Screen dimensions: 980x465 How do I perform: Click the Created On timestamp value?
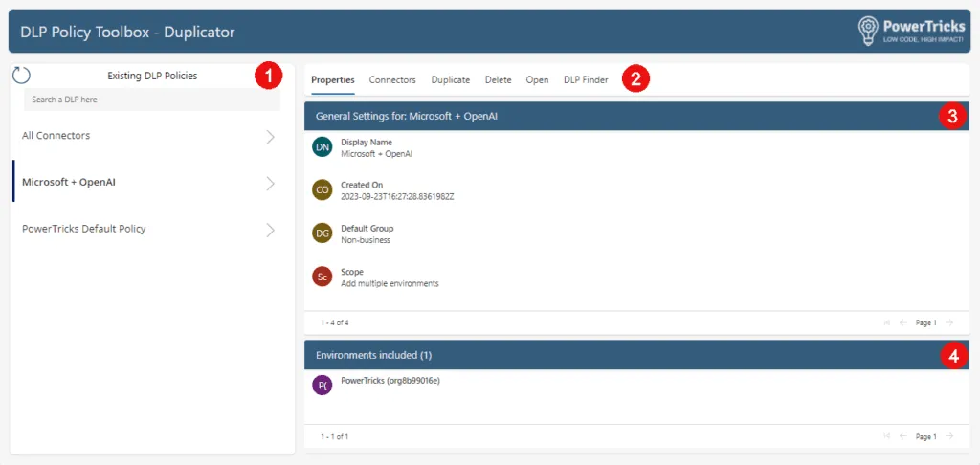pyautogui.click(x=397, y=197)
